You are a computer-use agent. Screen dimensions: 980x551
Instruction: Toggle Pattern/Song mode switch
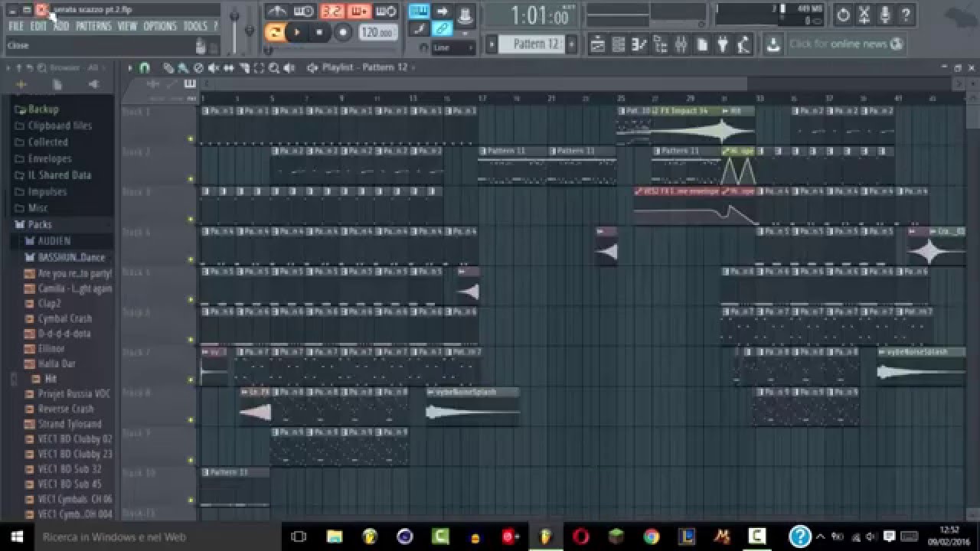[x=275, y=32]
